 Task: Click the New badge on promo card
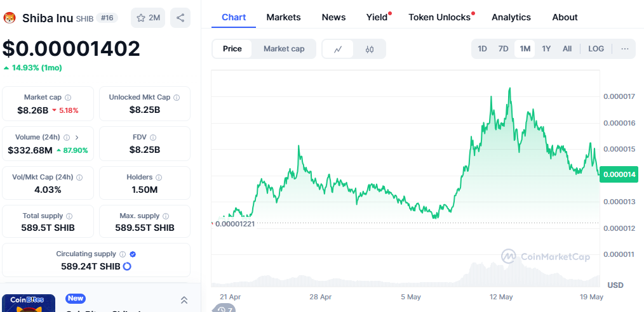tap(75, 298)
